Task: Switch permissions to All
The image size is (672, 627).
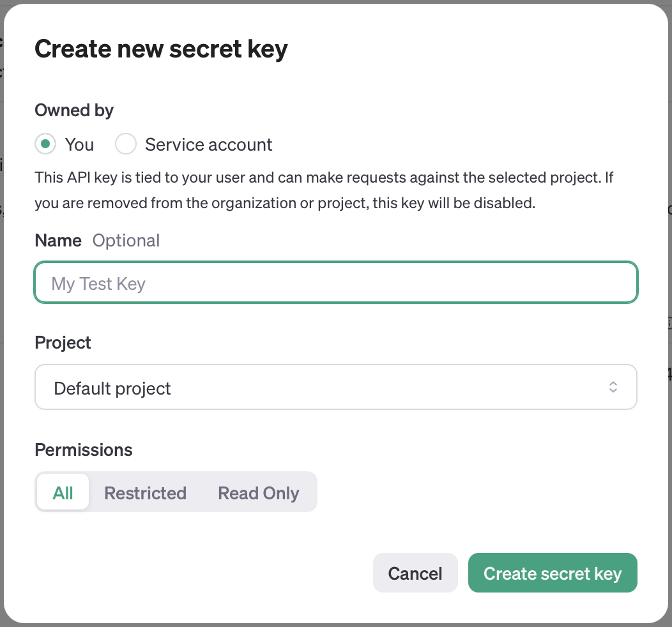Action: click(x=63, y=492)
